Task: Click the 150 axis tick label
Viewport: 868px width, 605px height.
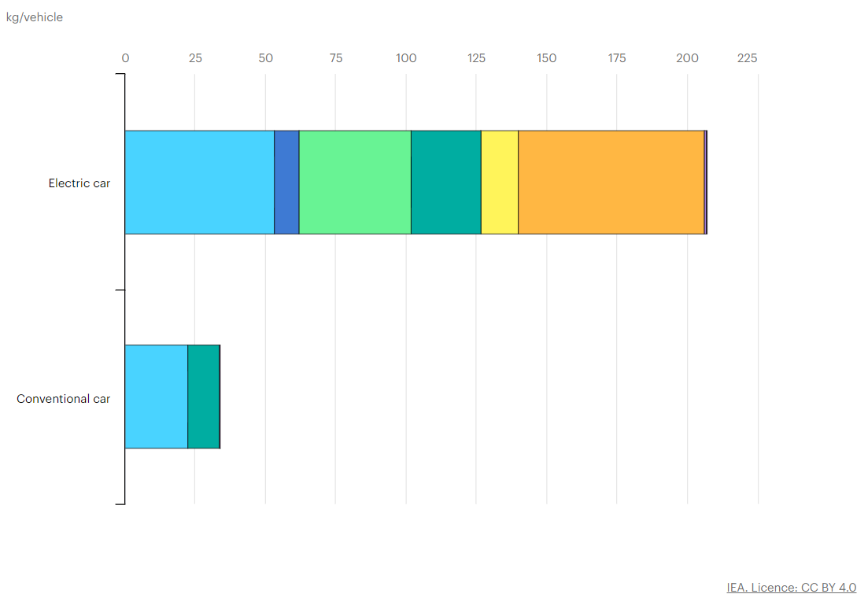Action: (x=546, y=58)
